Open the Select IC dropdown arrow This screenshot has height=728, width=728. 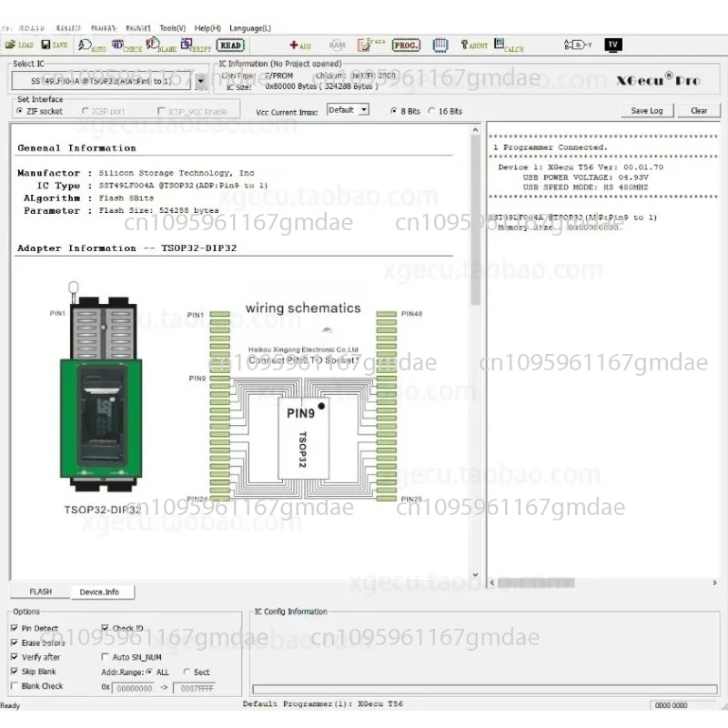[x=200, y=81]
